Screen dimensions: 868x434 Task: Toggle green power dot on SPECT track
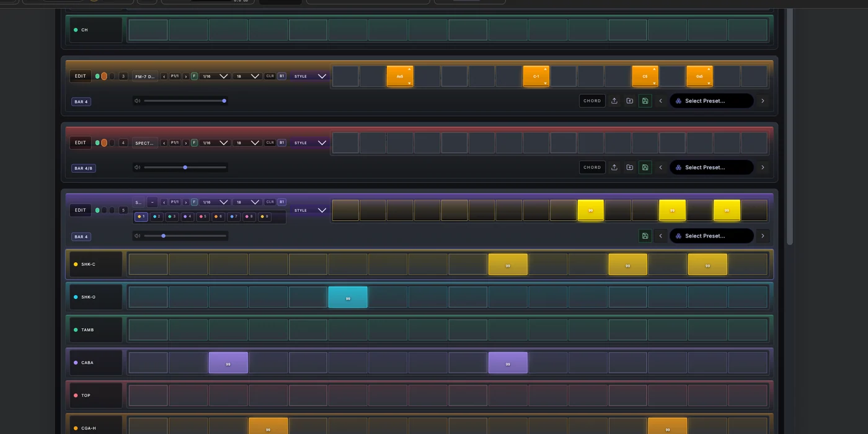(x=97, y=143)
